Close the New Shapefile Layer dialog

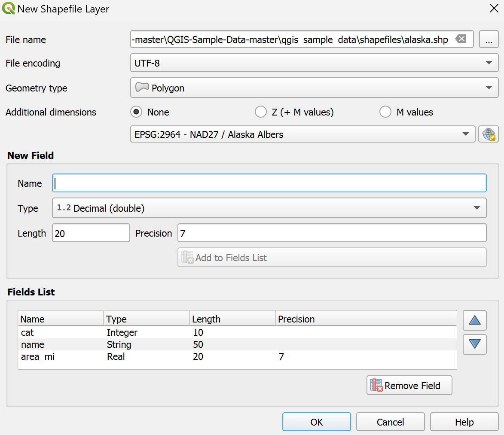(x=494, y=9)
